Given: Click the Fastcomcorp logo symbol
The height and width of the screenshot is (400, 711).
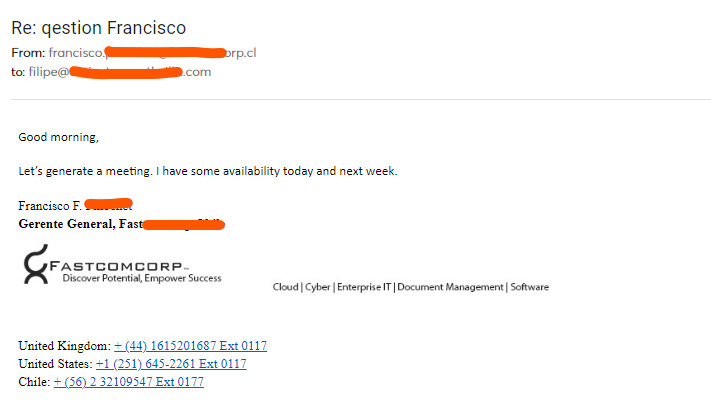Looking at the screenshot, I should click(x=36, y=269).
